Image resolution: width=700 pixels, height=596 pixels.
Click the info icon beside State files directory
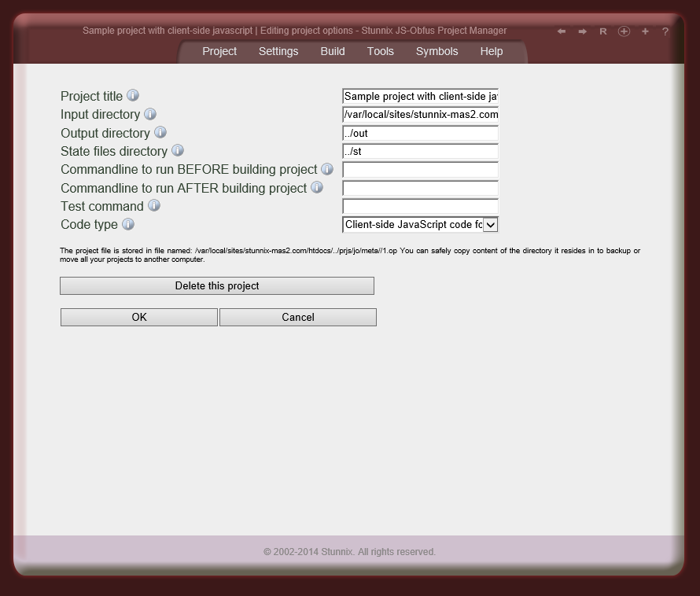tap(178, 150)
